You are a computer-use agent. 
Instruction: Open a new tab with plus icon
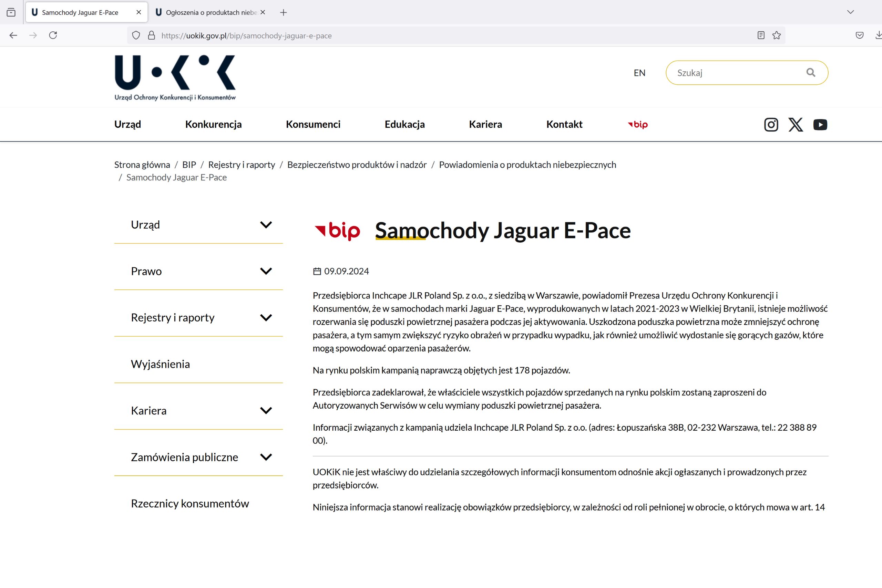coord(283,12)
